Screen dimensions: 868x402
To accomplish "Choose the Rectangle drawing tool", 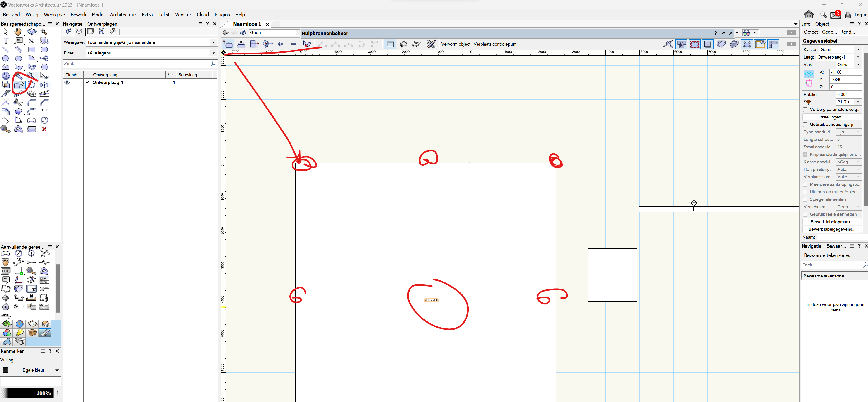I will pos(32,50).
